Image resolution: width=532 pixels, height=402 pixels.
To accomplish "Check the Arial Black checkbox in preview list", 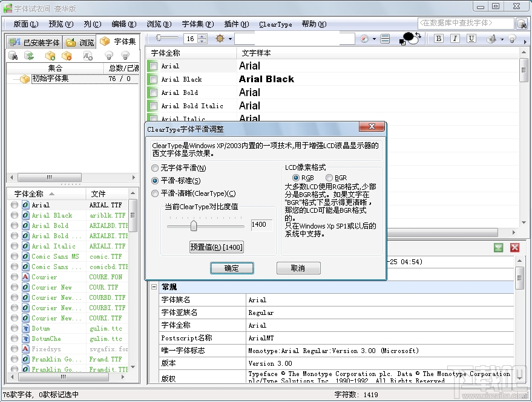I will pos(154,79).
